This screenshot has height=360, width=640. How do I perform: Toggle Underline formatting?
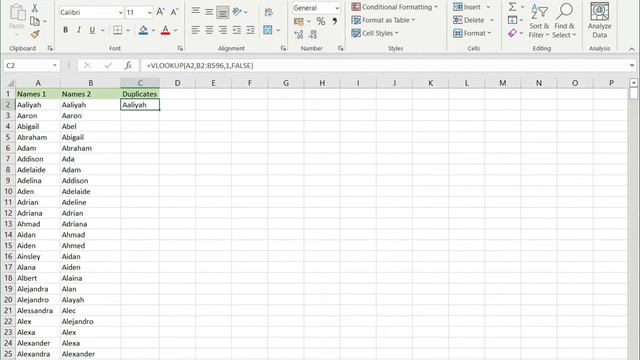tap(92, 30)
